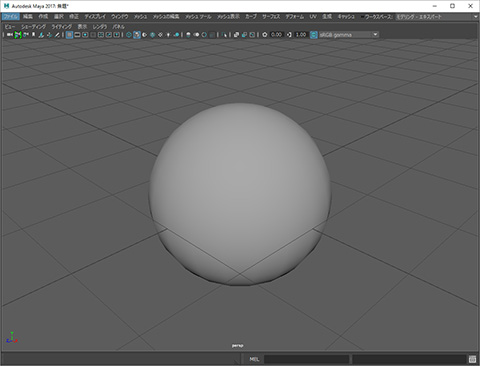Click the MEL command language button

(x=254, y=359)
